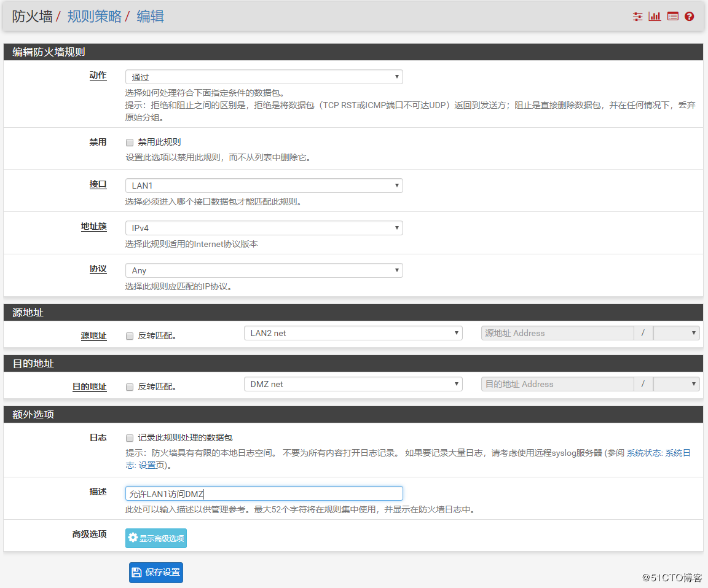Click the firewall log list icon
708x588 pixels.
tap(672, 17)
